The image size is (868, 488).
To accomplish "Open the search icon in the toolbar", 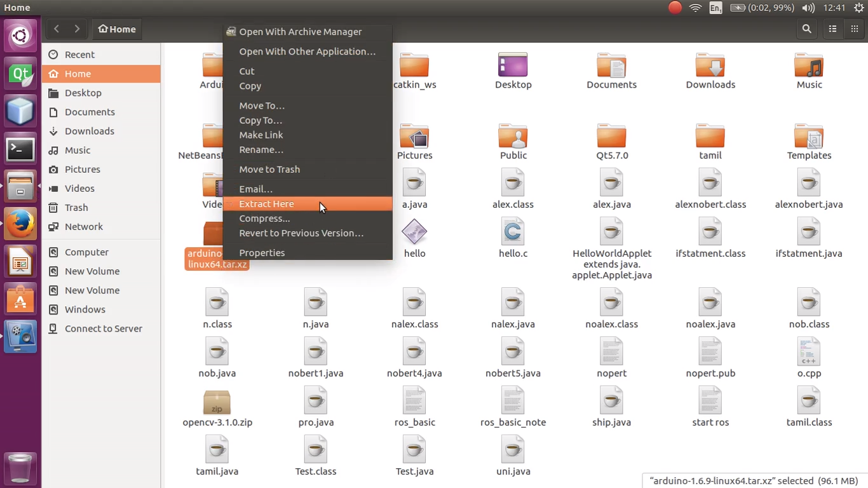I will point(806,29).
